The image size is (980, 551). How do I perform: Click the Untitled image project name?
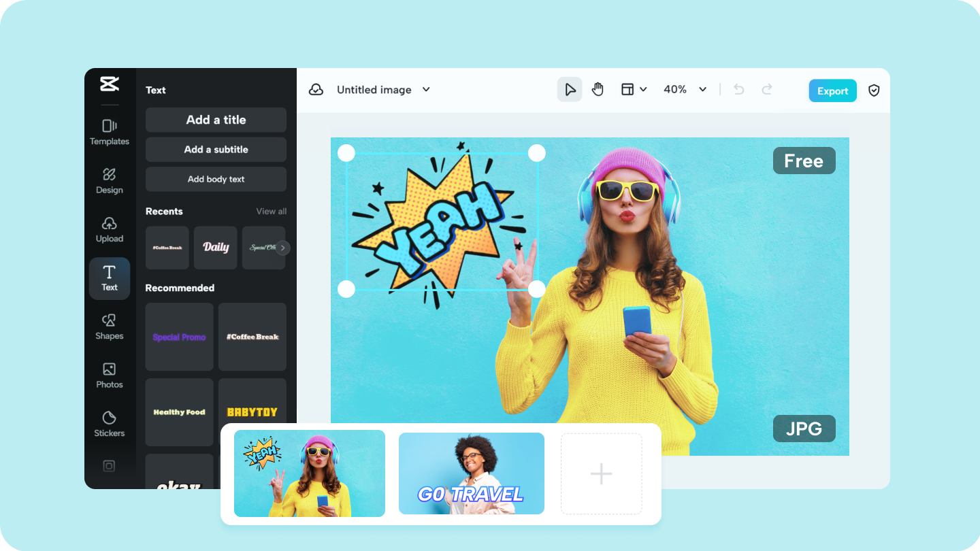click(374, 90)
